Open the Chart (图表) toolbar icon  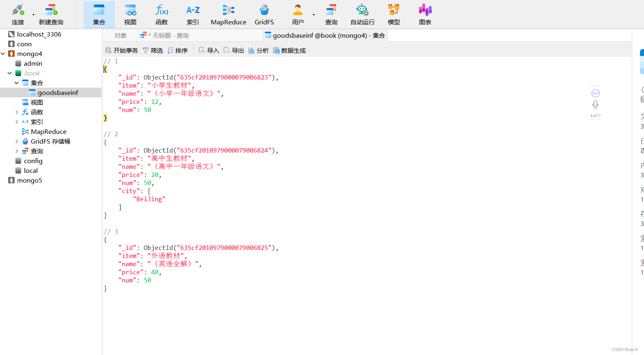point(425,15)
